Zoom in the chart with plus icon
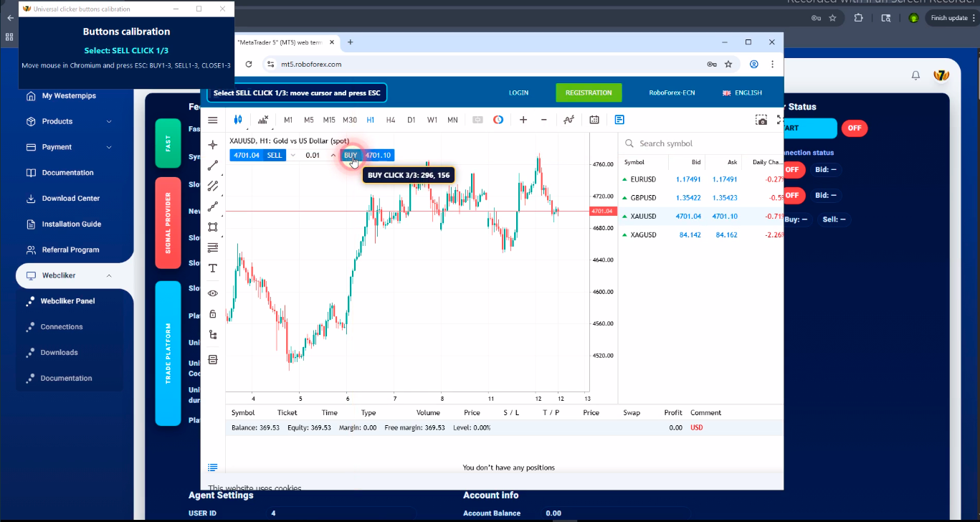This screenshot has height=522, width=980. (523, 120)
